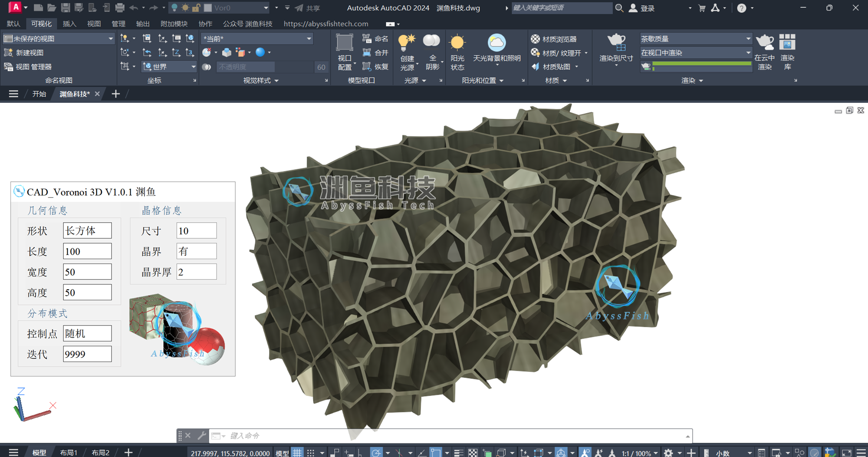Click the Length (长度) field showing 100
The height and width of the screenshot is (457, 868).
(87, 251)
